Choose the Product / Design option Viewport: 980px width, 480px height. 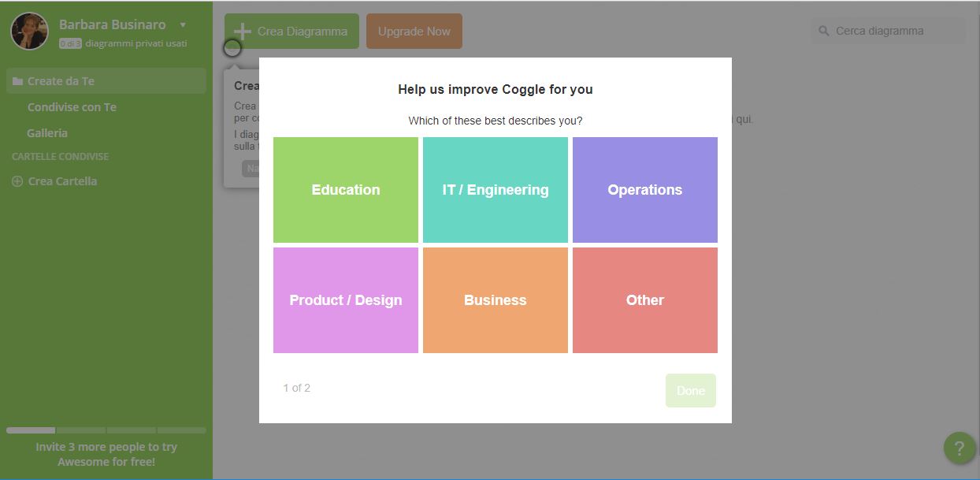pyautogui.click(x=346, y=300)
